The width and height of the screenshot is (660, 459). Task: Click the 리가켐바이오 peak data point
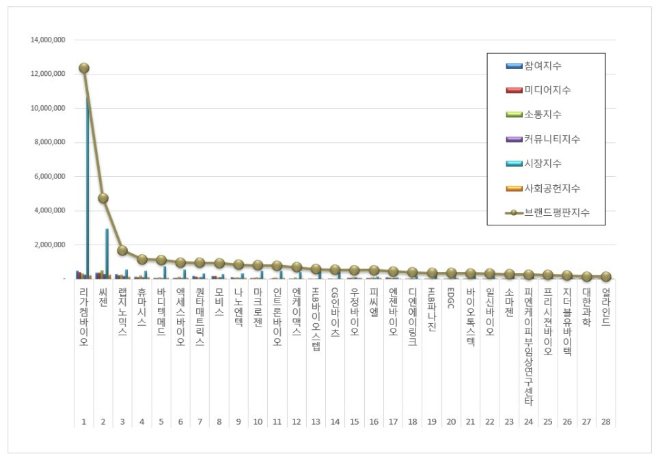(84, 68)
